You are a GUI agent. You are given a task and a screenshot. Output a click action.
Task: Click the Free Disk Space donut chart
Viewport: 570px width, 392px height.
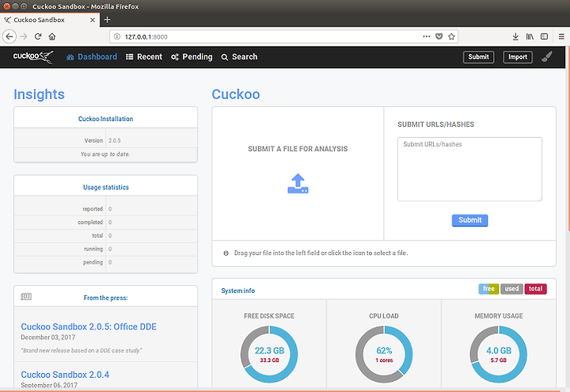(269, 354)
